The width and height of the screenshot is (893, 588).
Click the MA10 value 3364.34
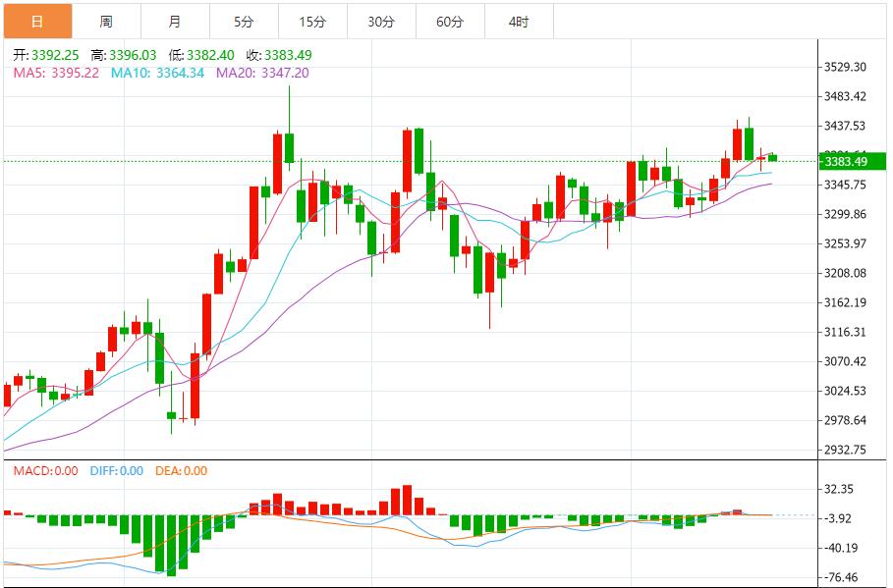tap(180, 73)
